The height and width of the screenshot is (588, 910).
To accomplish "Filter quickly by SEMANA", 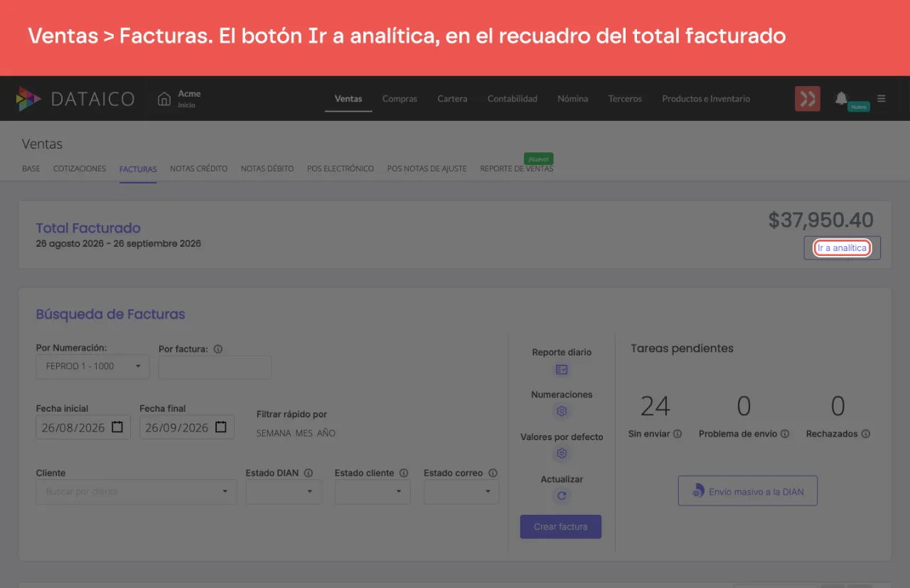I will point(274,433).
